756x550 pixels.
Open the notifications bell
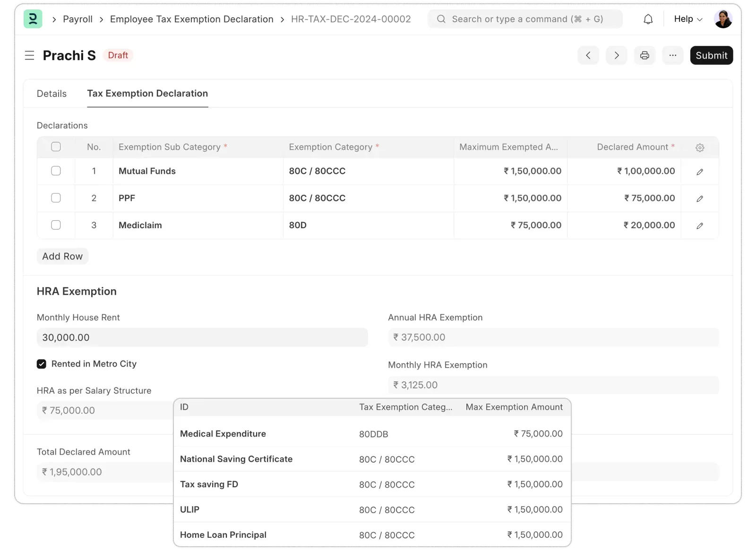(x=648, y=19)
